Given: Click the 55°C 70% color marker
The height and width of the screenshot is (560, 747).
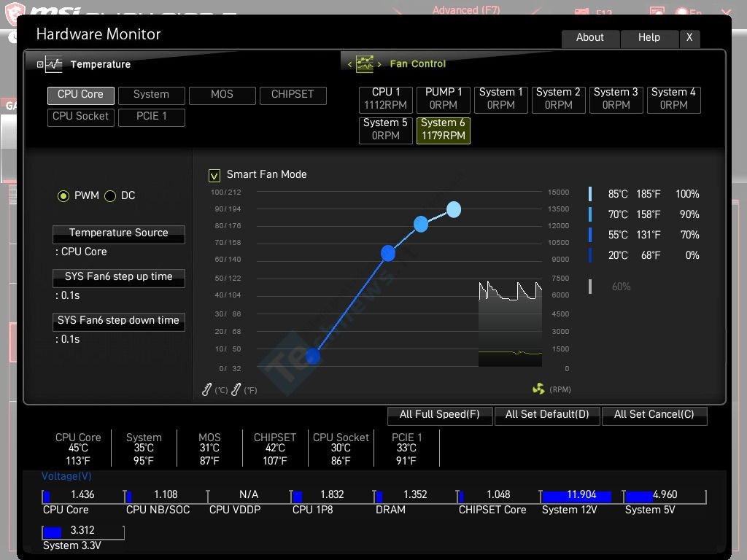Looking at the screenshot, I should (590, 236).
